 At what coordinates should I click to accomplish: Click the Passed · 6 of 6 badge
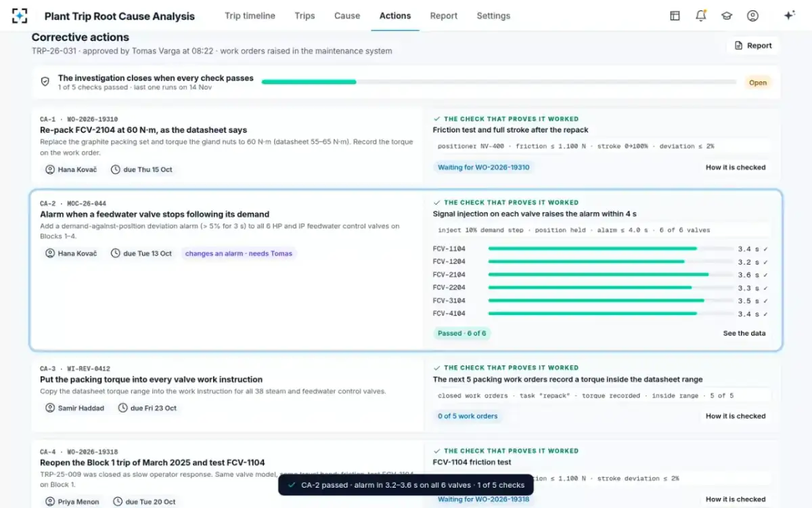point(461,333)
